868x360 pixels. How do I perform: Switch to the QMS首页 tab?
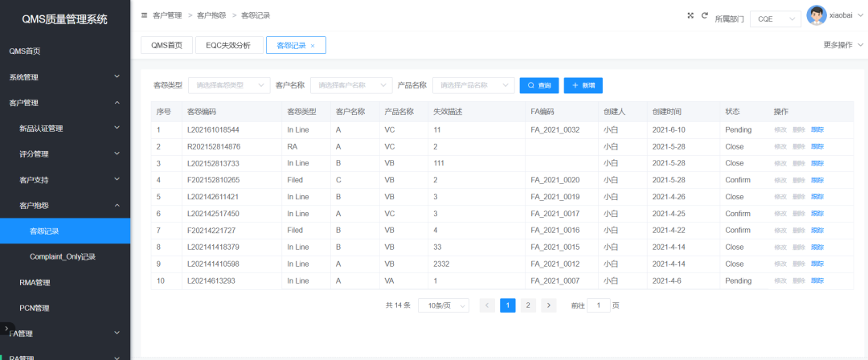[166, 46]
